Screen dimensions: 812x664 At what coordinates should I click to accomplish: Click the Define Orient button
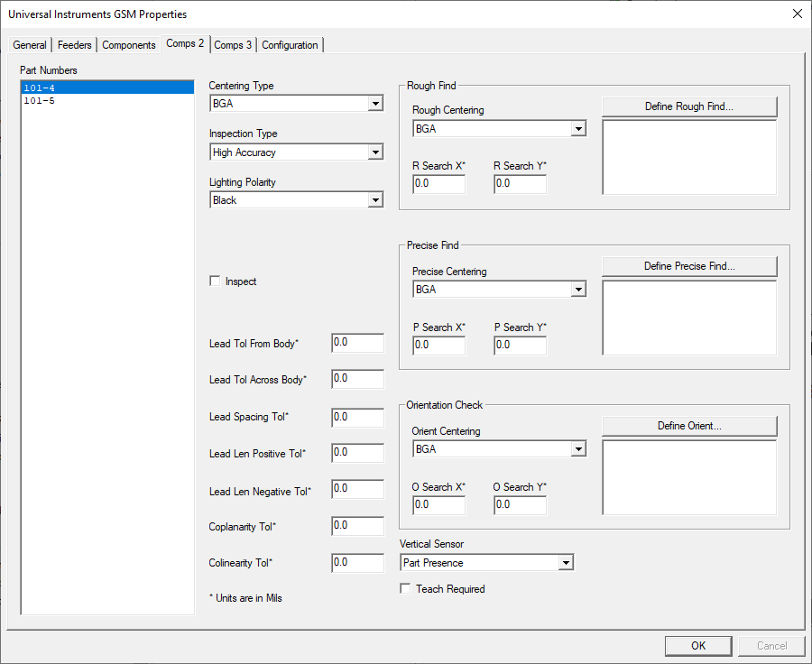tap(688, 425)
